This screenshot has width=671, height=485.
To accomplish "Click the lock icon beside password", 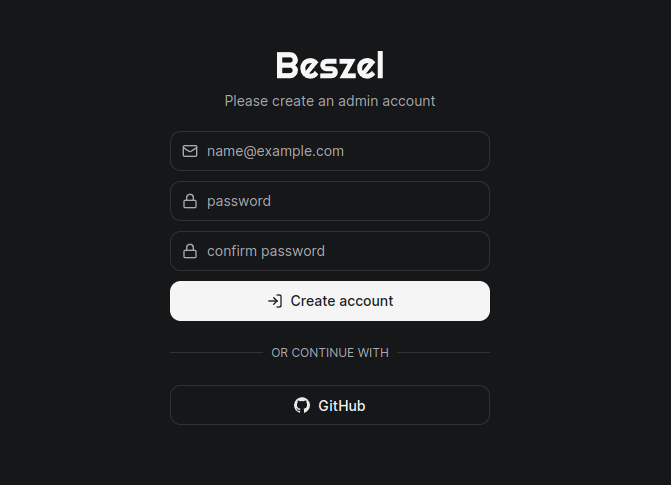I will pos(190,201).
